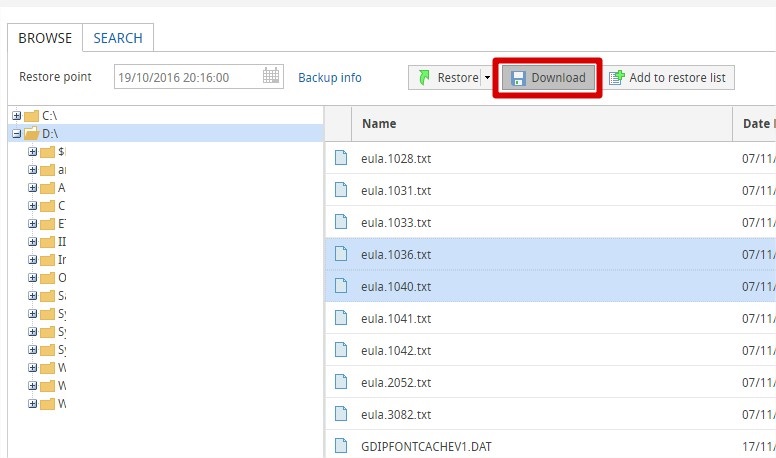Click the Restore button

447,78
